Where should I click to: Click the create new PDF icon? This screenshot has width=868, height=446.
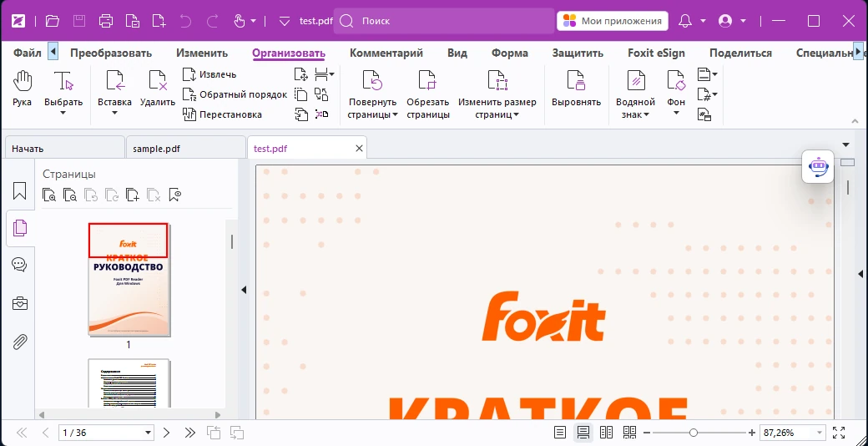tap(159, 21)
